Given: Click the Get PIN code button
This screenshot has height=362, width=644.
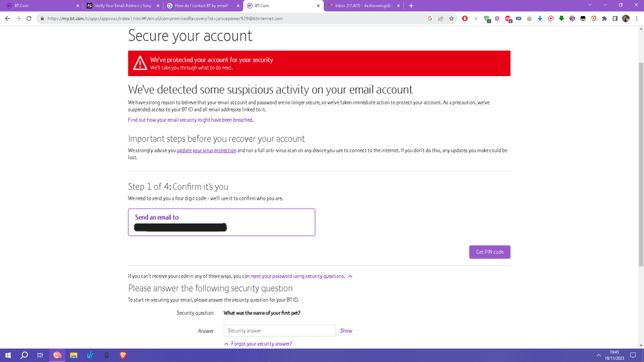Looking at the screenshot, I should (x=489, y=252).
